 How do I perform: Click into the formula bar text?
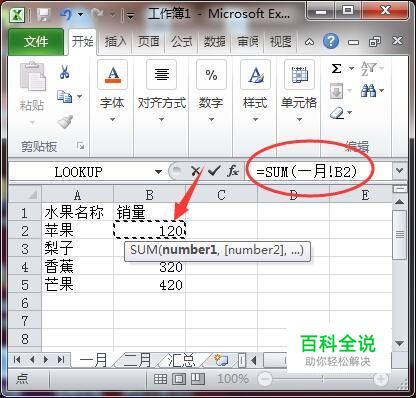pyautogui.click(x=307, y=172)
